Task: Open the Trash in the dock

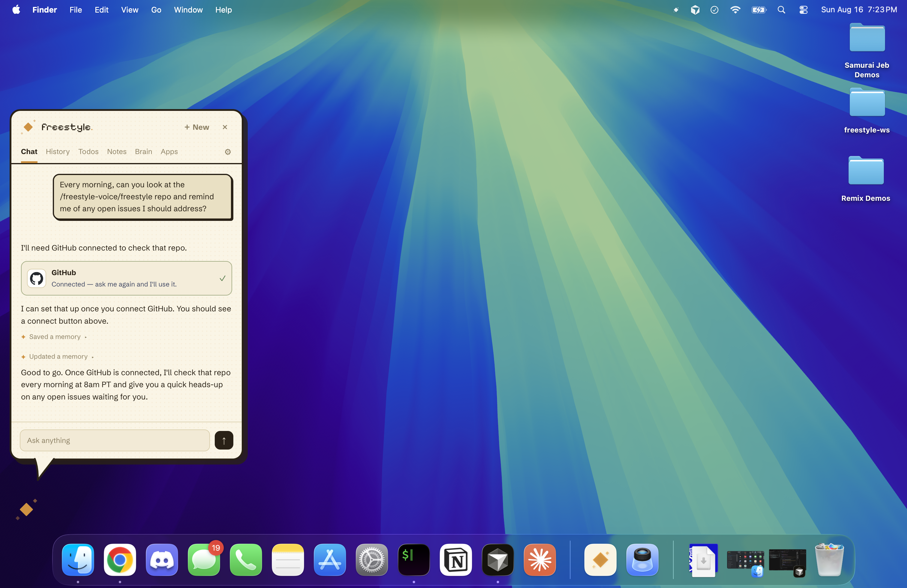Action: click(x=829, y=560)
